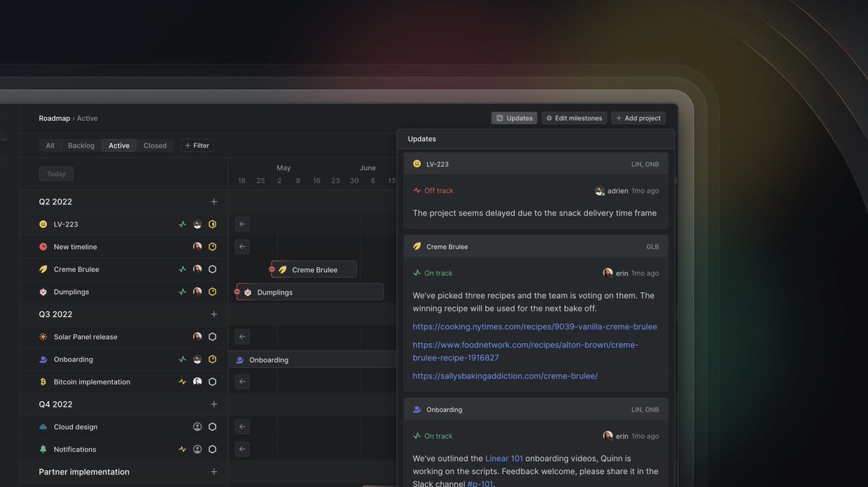868x487 pixels.
Task: Add a project to Q2 2022
Action: [x=213, y=202]
